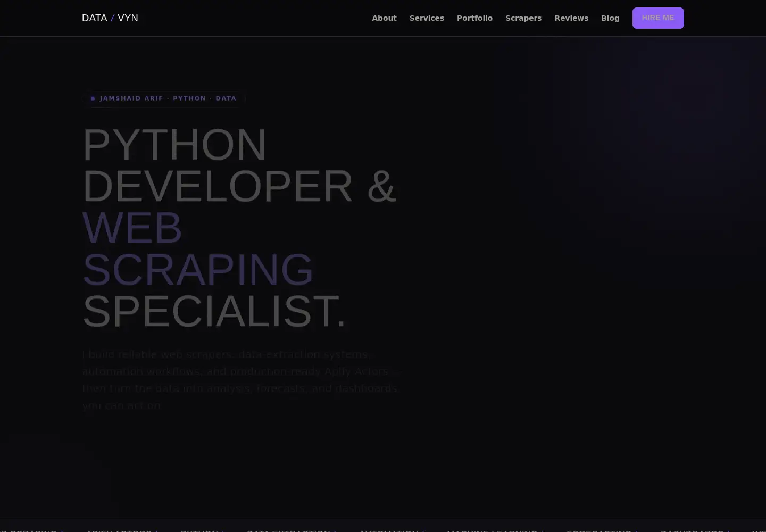The image size is (766, 532).
Task: Navigate to Scrapers
Action: click(523, 18)
